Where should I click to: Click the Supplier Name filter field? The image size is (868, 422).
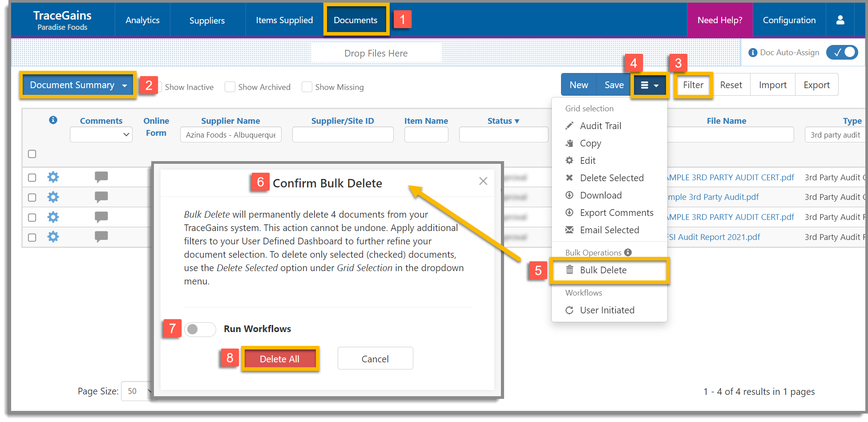click(231, 134)
